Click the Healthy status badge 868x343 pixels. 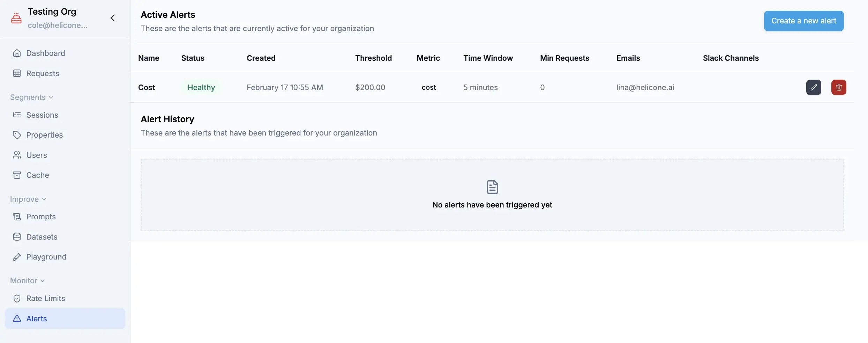(x=201, y=87)
